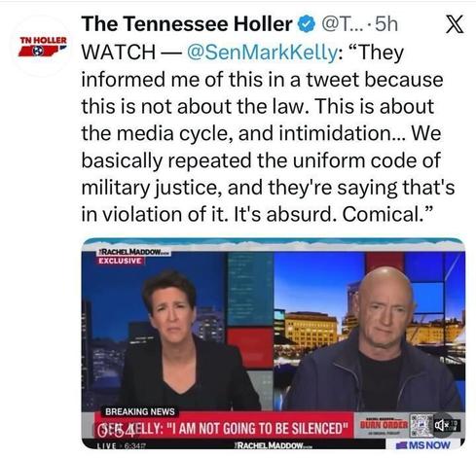Image resolution: width=476 pixels, height=458 pixels.
Task: Click the Breaking News label in video
Action: pyautogui.click(x=140, y=411)
